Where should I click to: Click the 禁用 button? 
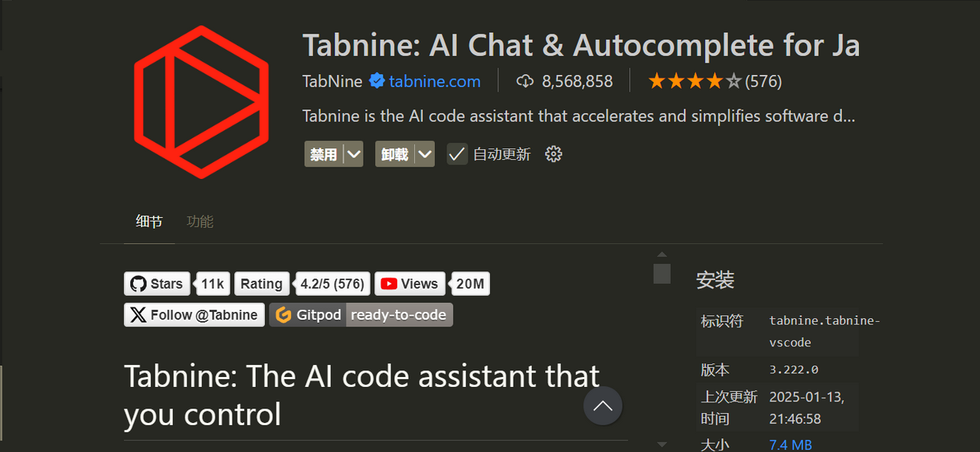[324, 154]
